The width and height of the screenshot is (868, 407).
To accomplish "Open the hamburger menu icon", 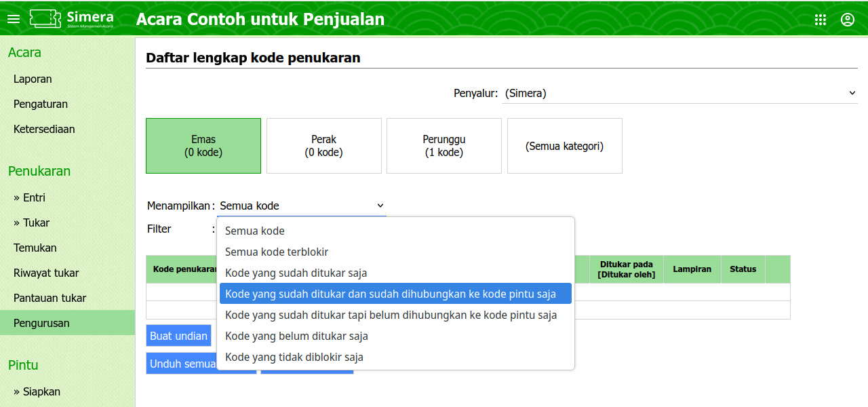I will click(x=14, y=19).
